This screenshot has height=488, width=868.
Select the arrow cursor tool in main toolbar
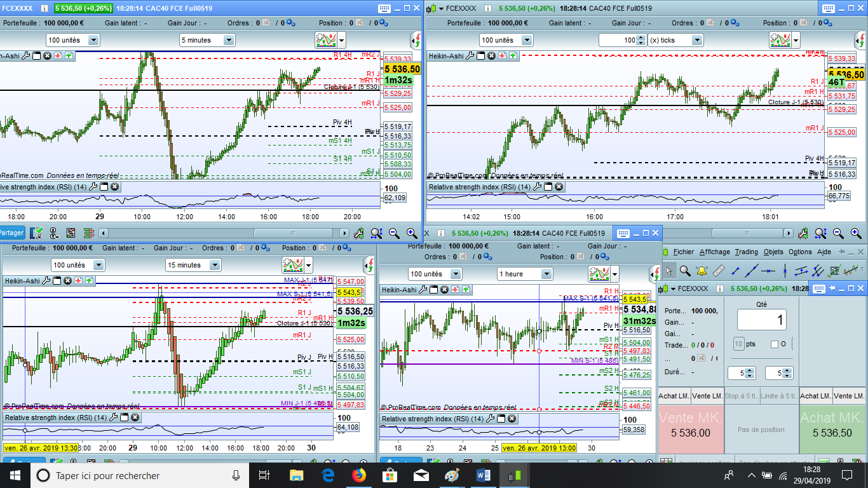pyautogui.click(x=668, y=271)
